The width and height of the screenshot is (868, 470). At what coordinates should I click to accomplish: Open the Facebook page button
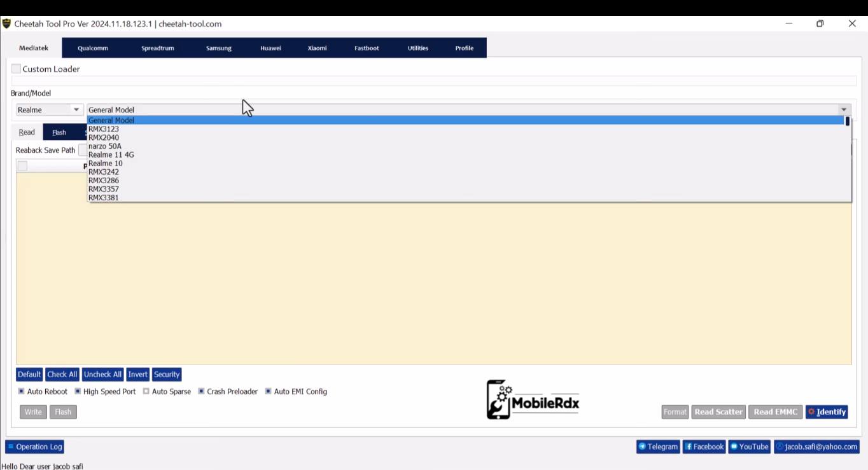[704, 446]
